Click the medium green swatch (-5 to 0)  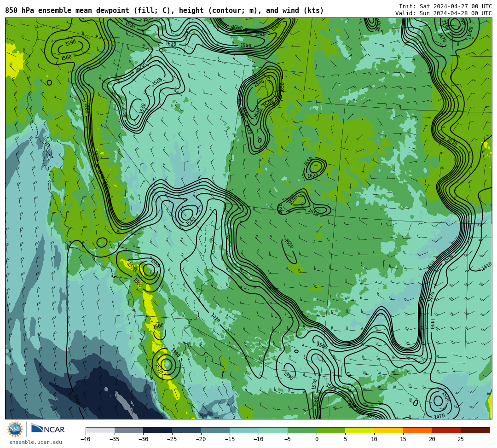coord(302,430)
